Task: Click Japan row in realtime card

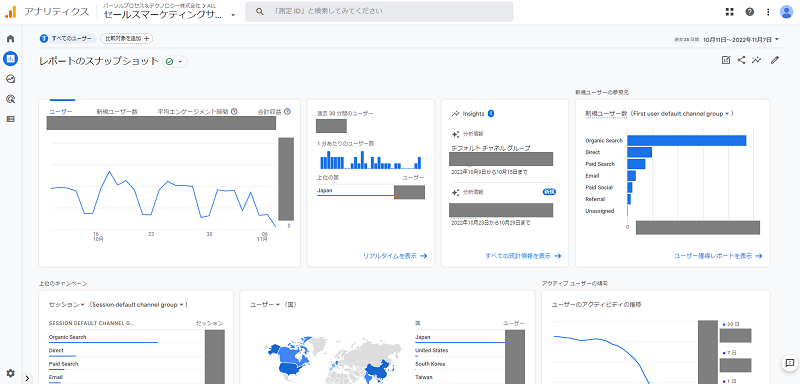Action: pos(370,191)
